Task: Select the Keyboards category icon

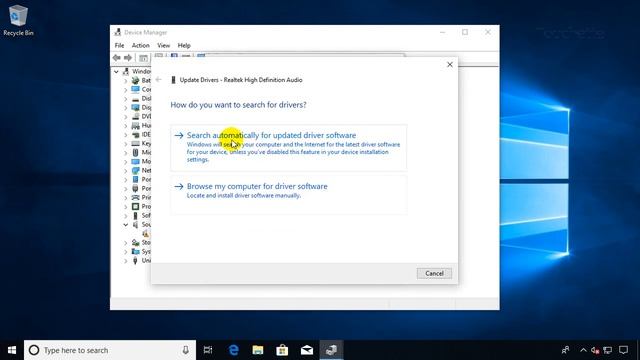Action: [x=135, y=144]
